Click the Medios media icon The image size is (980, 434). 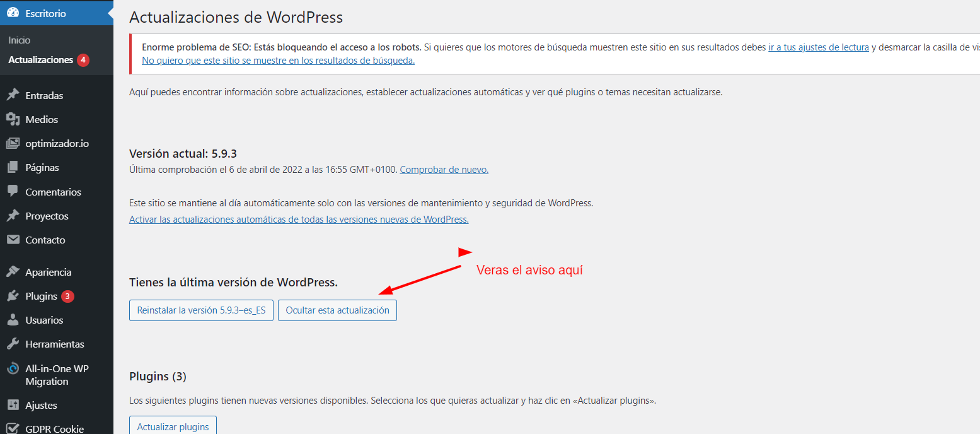(13, 119)
